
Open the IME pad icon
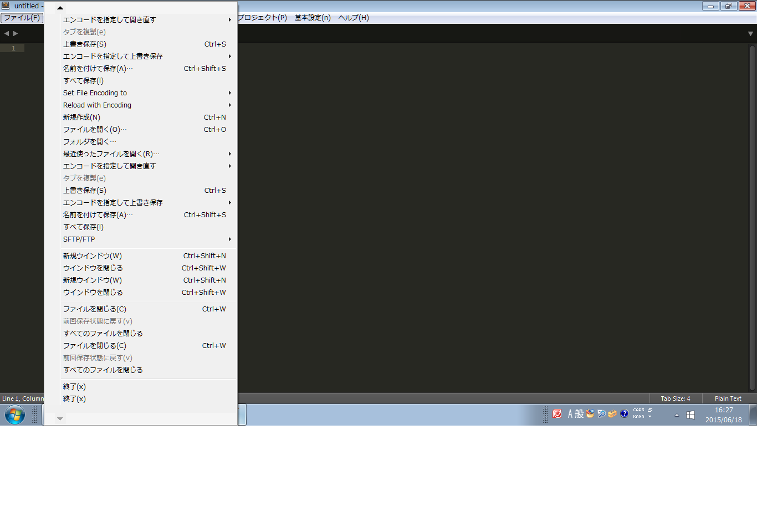[590, 414]
